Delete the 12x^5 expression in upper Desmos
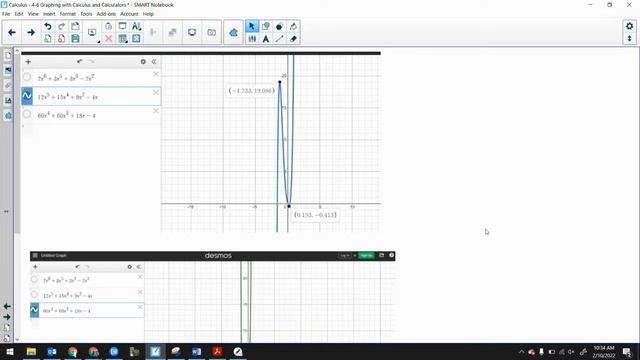 156,93
